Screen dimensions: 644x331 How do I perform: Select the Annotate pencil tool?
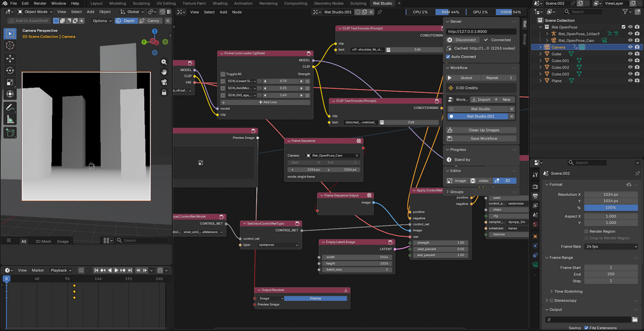click(10, 108)
